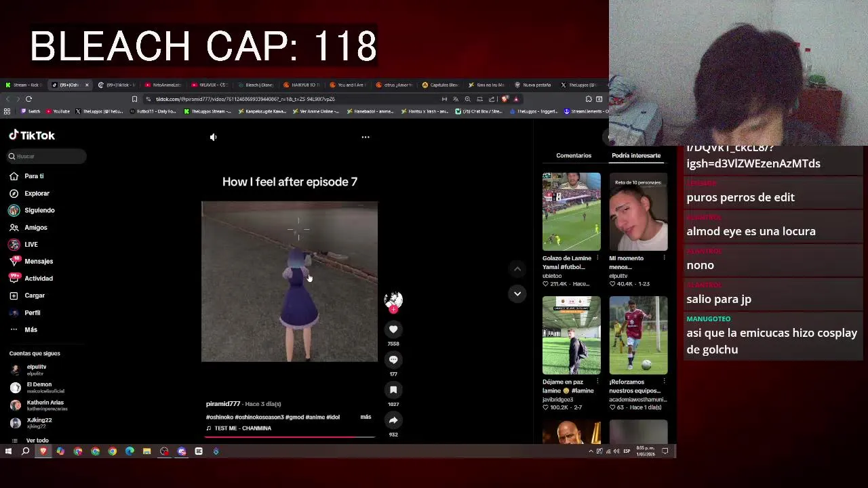Switch to the Nueva pestaña browser tab

point(534,85)
